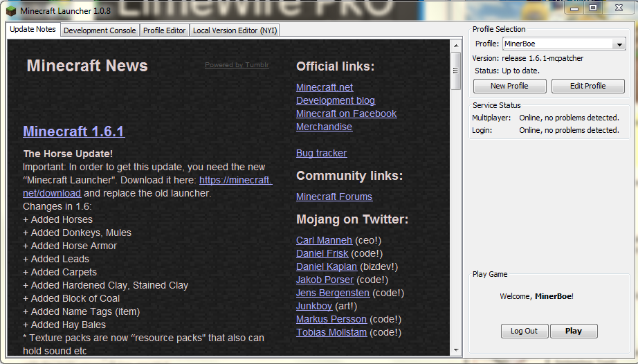
Task: Open the Minecraft.net official link
Action: coord(325,87)
